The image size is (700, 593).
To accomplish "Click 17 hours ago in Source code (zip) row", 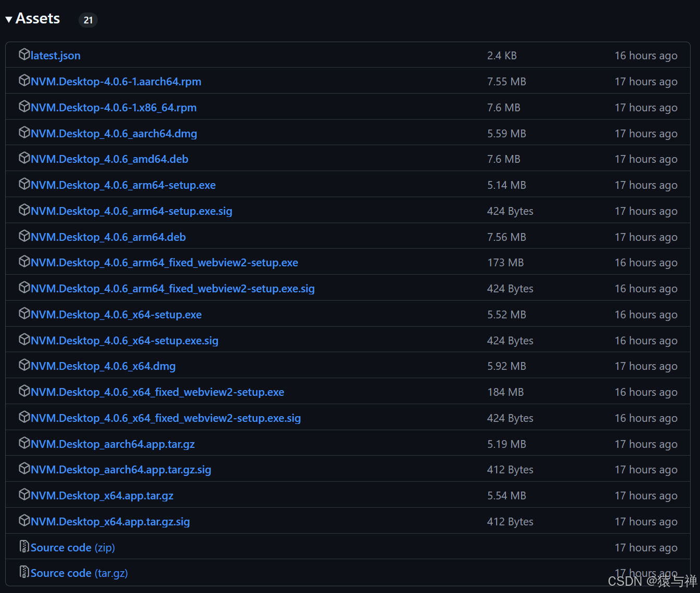I will pyautogui.click(x=646, y=548).
